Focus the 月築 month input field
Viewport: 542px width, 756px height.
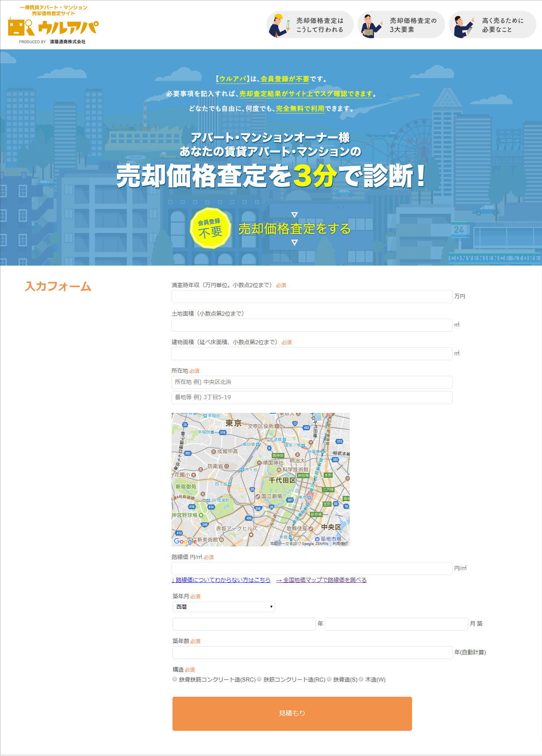[x=396, y=624]
